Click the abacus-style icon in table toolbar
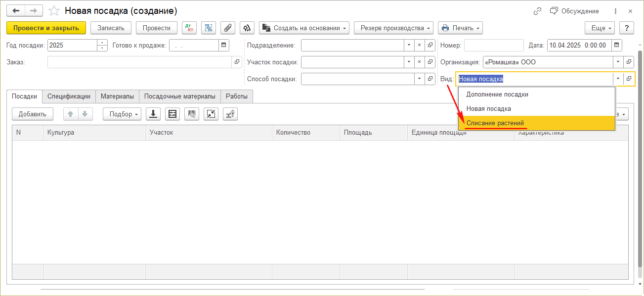The width and height of the screenshot is (644, 296). [172, 114]
